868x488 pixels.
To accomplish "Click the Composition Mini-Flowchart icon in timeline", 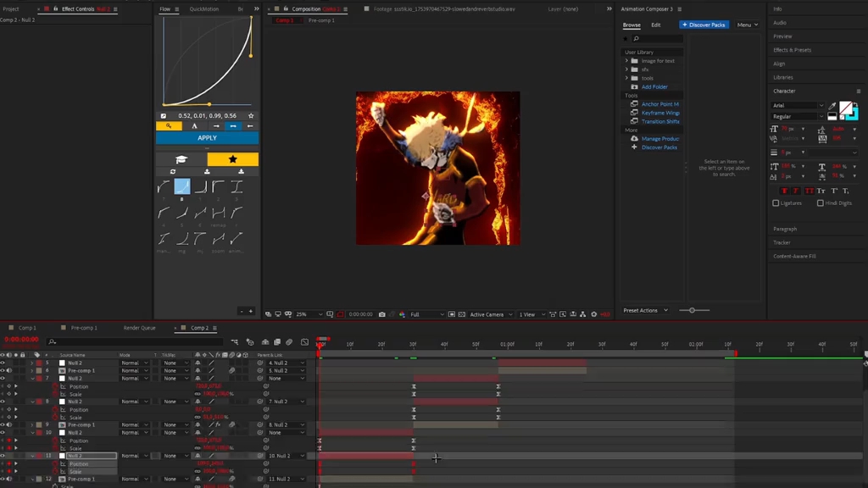I will [235, 342].
